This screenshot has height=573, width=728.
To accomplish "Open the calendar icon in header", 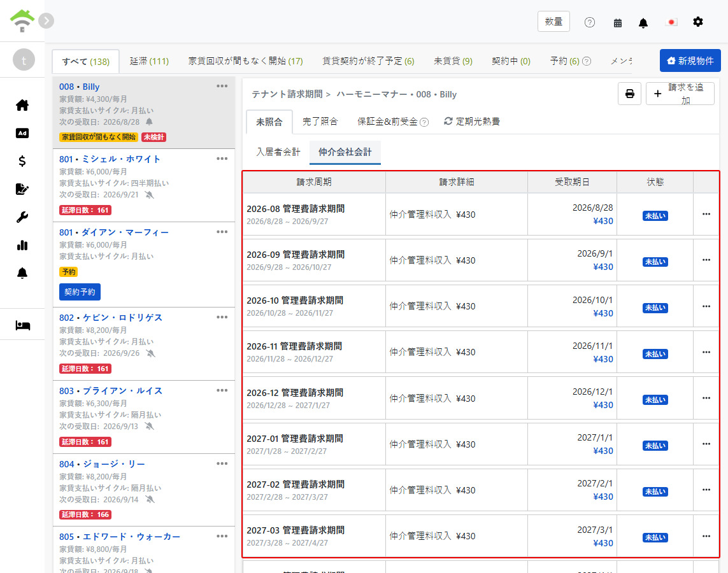I will coord(618,23).
